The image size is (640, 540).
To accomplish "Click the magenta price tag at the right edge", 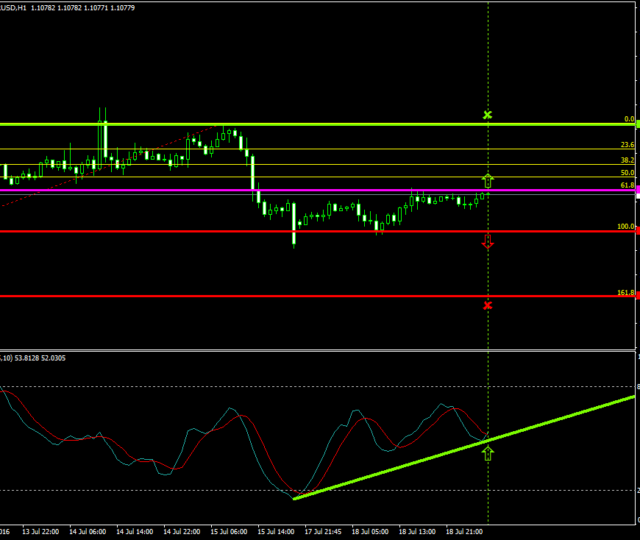I will pyautogui.click(x=636, y=189).
